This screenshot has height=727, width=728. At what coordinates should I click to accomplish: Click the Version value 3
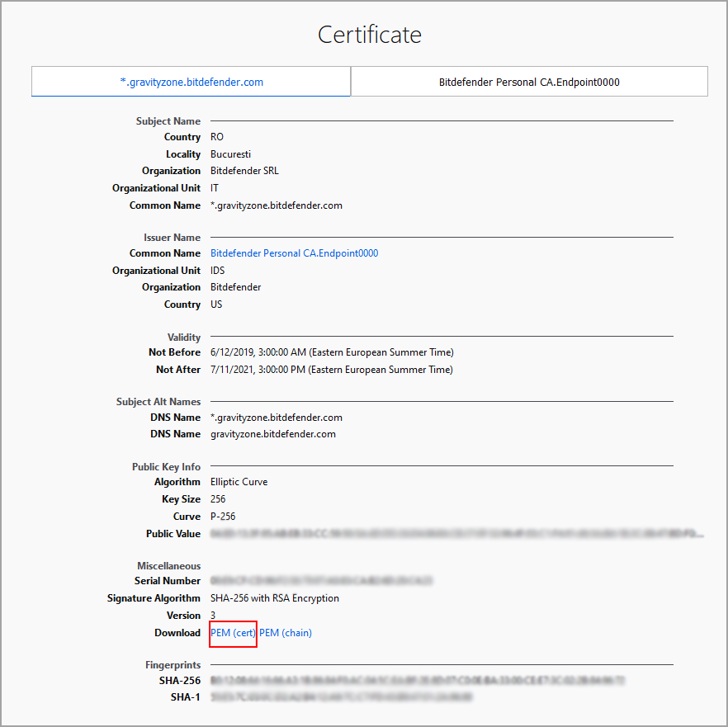213,615
